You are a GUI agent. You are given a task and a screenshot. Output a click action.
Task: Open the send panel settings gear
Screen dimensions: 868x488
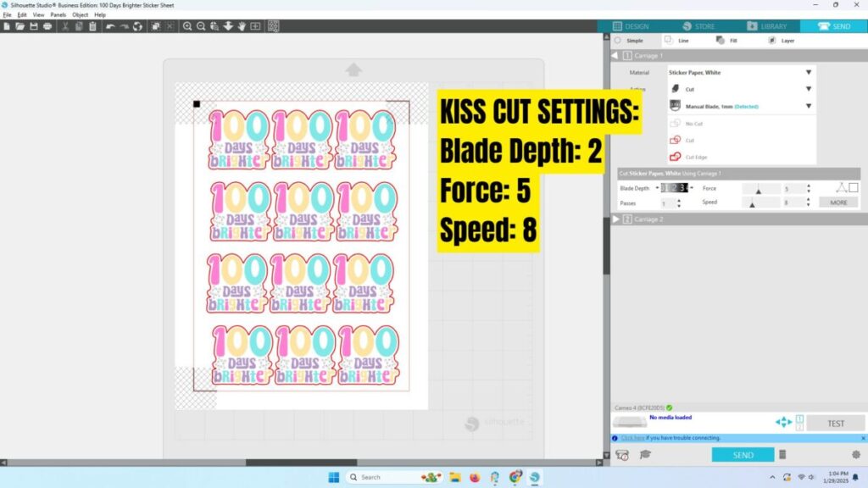pos(856,454)
